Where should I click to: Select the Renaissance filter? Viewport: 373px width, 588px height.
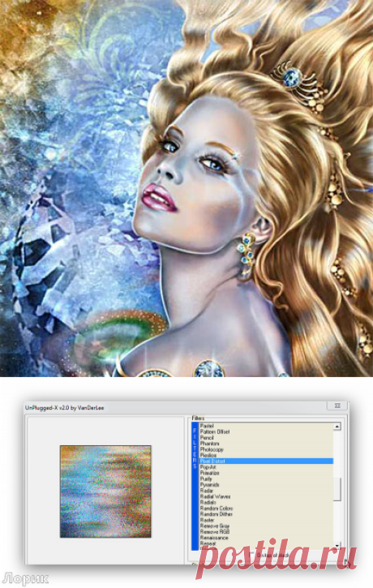(214, 538)
